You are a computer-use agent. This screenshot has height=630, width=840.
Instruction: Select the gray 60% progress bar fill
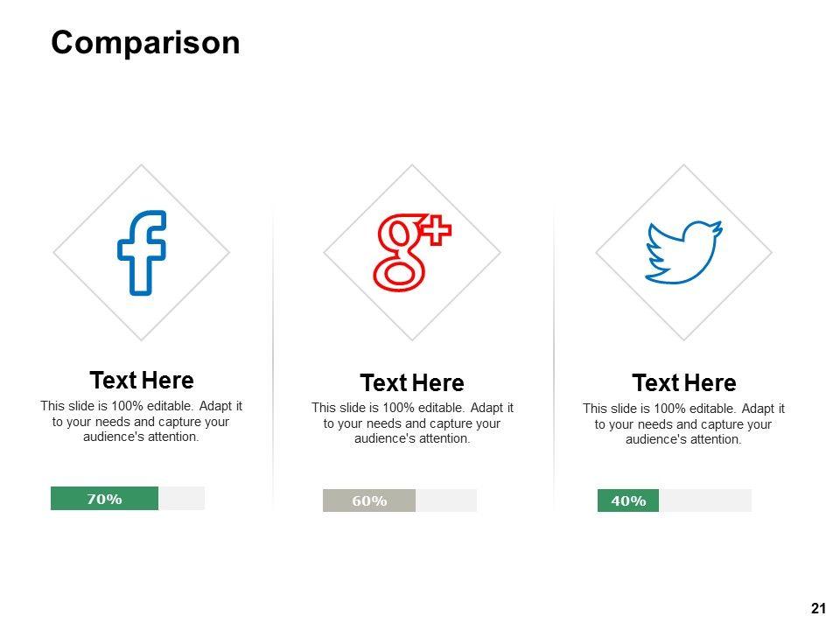(x=369, y=500)
